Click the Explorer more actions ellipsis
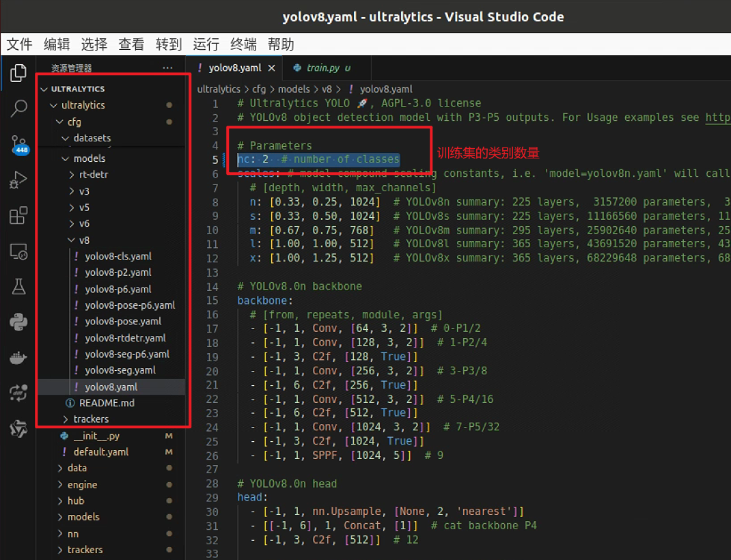Screen dimensions: 731x560 167,68
